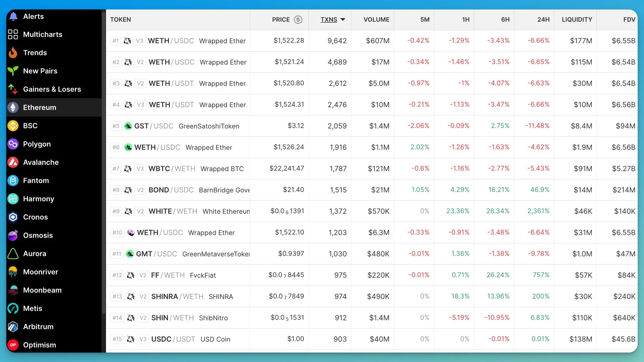
Task: Sort by 1H column header
Action: pos(466,20)
